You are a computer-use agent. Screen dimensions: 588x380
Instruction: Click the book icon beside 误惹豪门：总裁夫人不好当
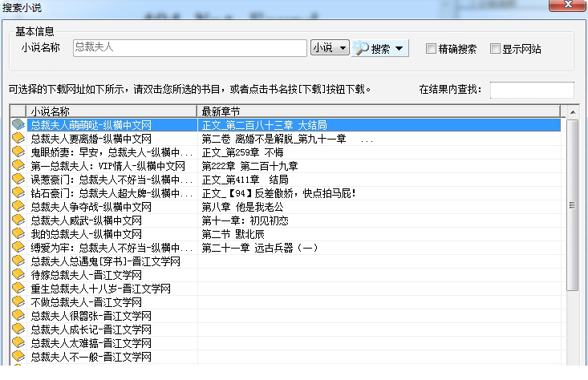point(18,179)
